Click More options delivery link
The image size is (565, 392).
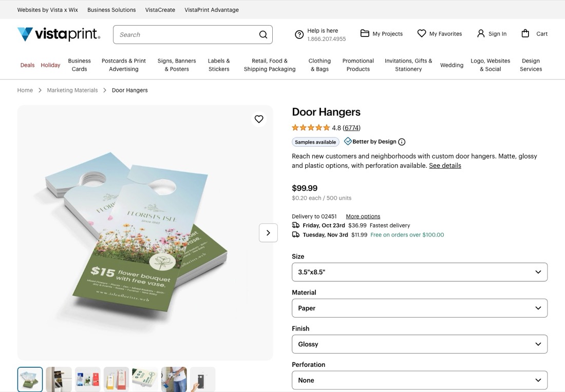coord(363,217)
